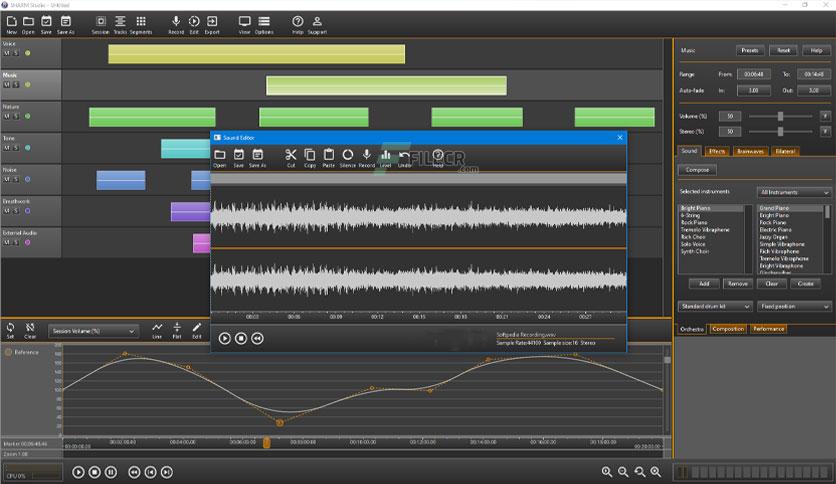Click the Edit icon in main toolbar
The width and height of the screenshot is (836, 484).
(x=194, y=25)
